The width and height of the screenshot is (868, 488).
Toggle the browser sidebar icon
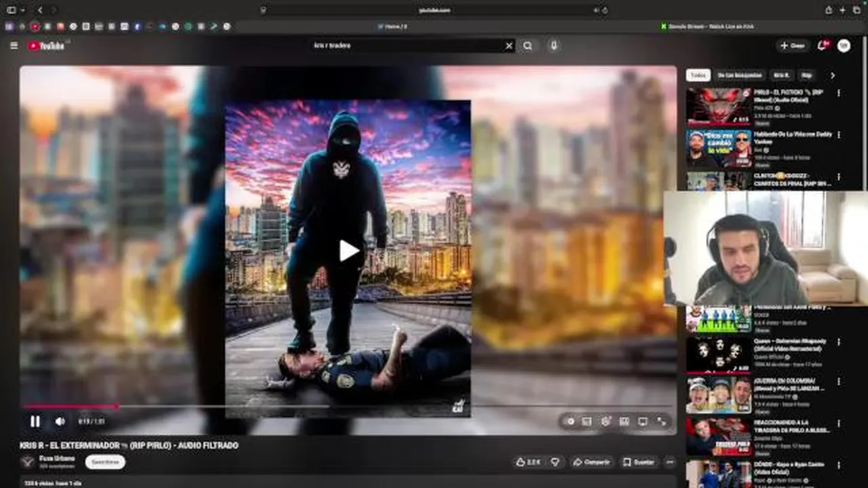(x=11, y=9)
